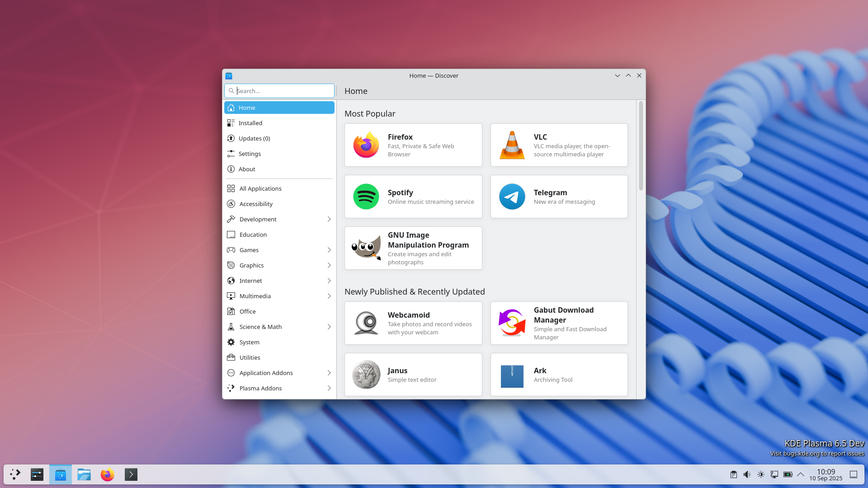The width and height of the screenshot is (868, 488).
Task: Open the Firefox app card
Action: tap(413, 145)
